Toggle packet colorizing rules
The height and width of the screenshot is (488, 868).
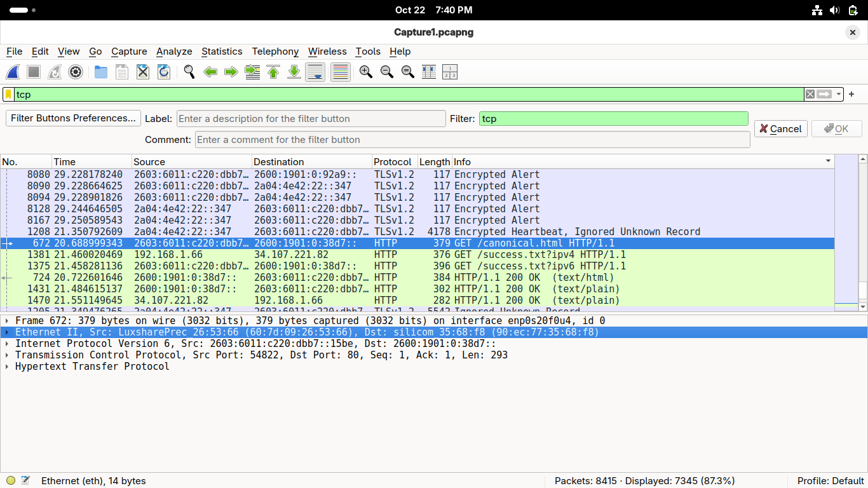click(x=341, y=72)
